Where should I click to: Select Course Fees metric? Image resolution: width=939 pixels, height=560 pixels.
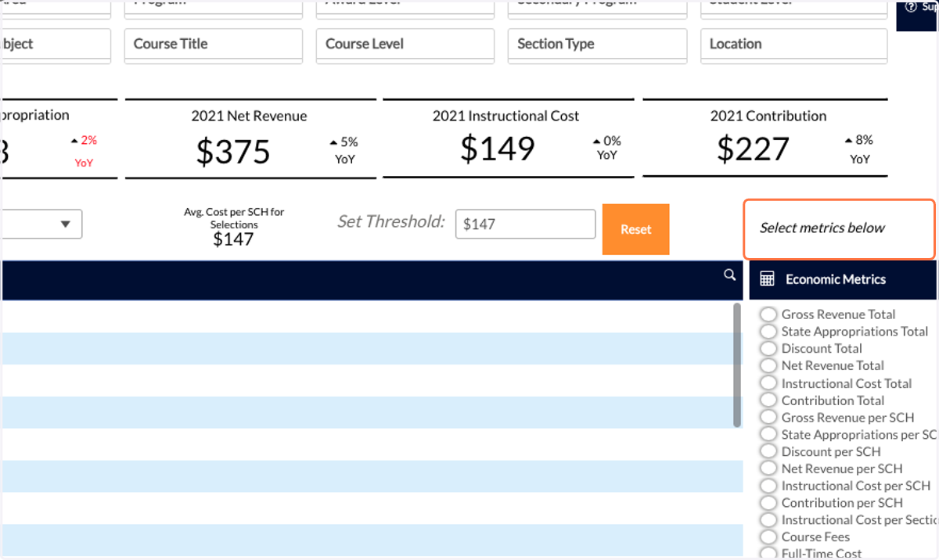click(x=768, y=537)
